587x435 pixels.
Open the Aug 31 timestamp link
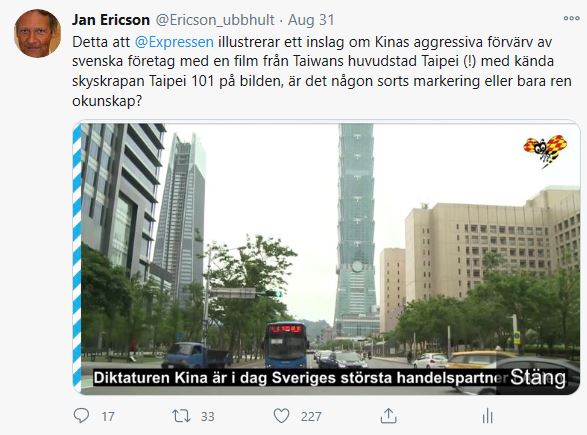click(311, 20)
